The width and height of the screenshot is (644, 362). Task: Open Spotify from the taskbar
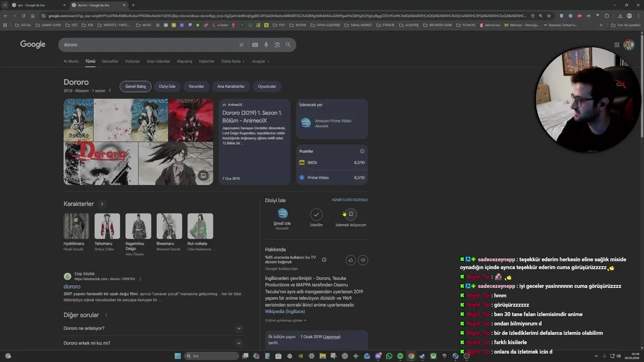tap(400, 356)
